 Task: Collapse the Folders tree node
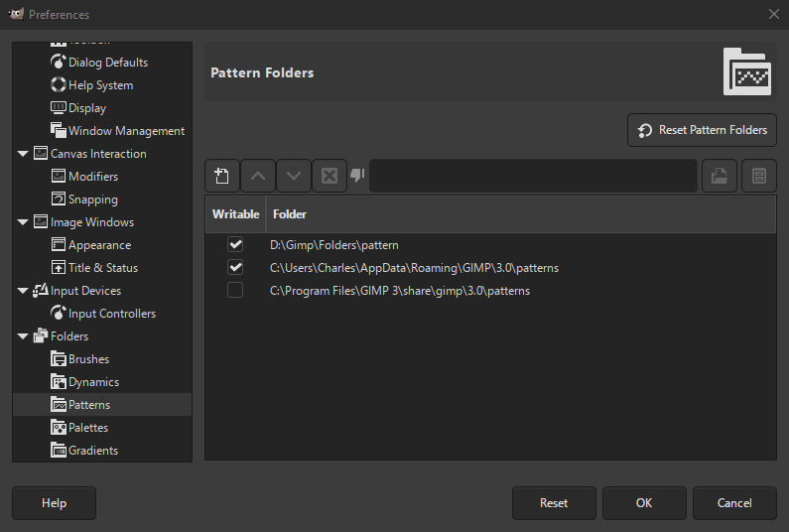[23, 336]
